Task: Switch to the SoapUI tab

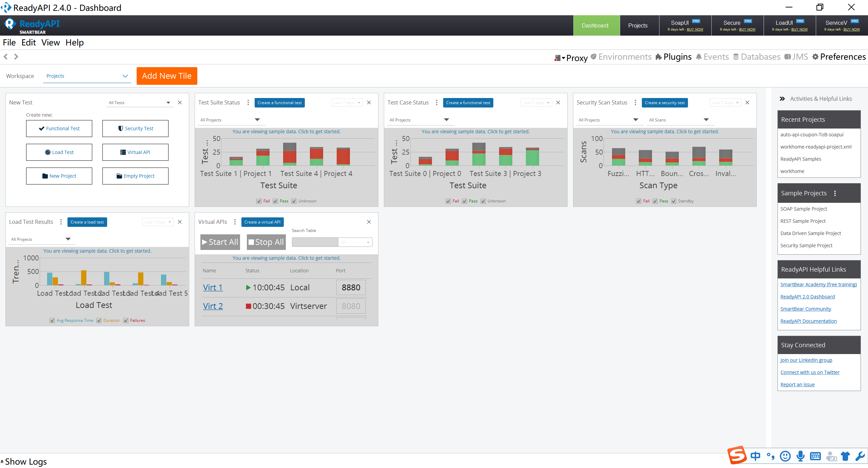Action: tap(686, 25)
